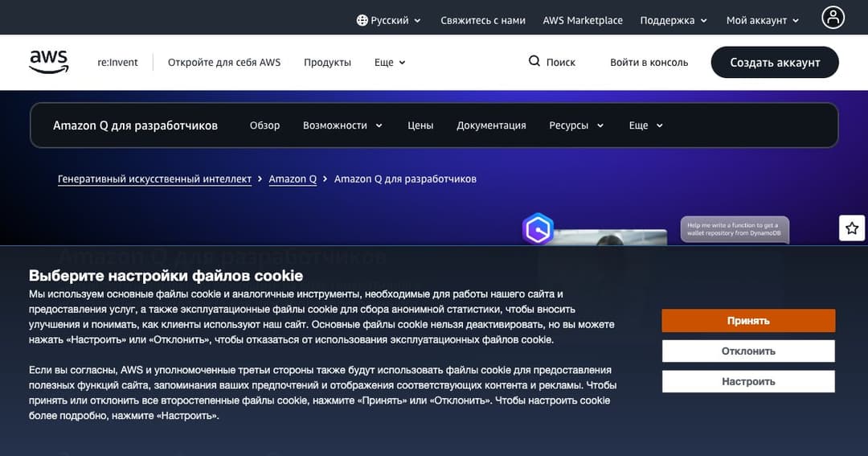868x456 pixels.
Task: Click the globe language icon
Action: 362,20
